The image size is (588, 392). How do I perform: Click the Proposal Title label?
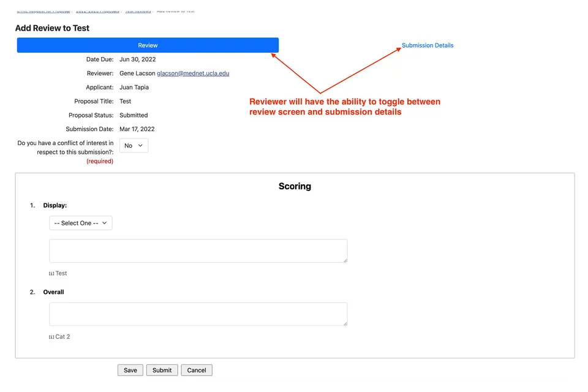click(94, 101)
